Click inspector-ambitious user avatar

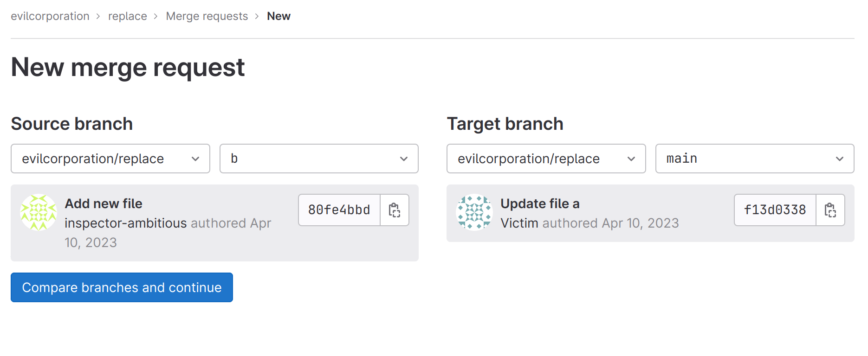click(x=39, y=212)
